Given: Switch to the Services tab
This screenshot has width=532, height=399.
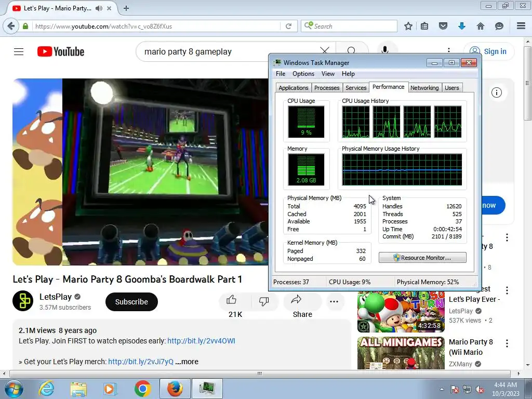Looking at the screenshot, I should click(356, 88).
